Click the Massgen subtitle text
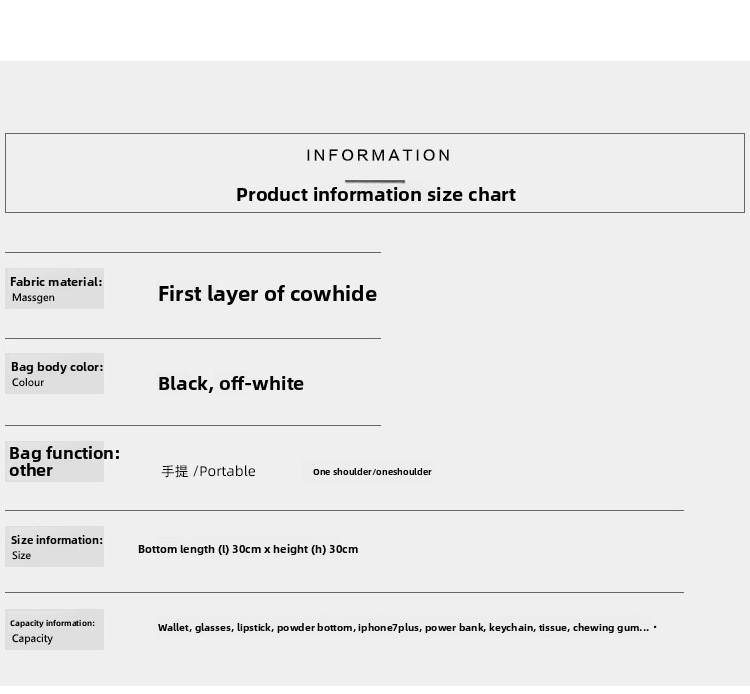 tap(33, 297)
